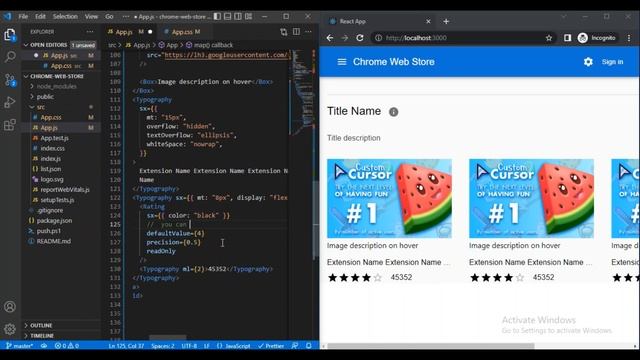Open the Explorer view in activity bar
Viewport: 640px width, 360px height.
pos(10,34)
